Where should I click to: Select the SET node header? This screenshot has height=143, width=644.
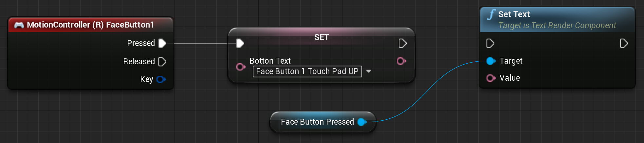(x=322, y=37)
